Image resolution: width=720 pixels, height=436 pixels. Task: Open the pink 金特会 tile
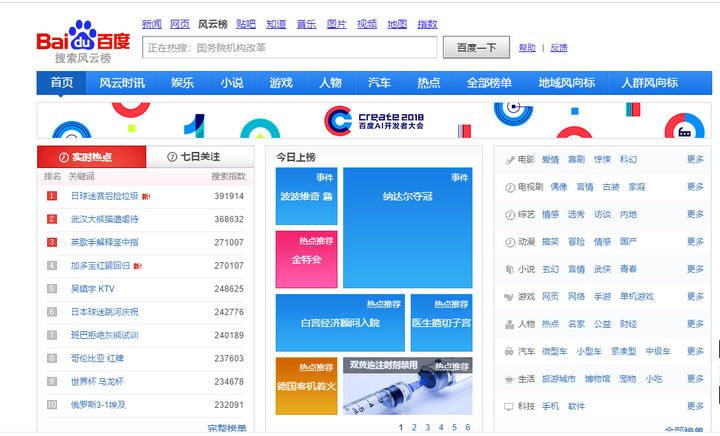tap(306, 259)
